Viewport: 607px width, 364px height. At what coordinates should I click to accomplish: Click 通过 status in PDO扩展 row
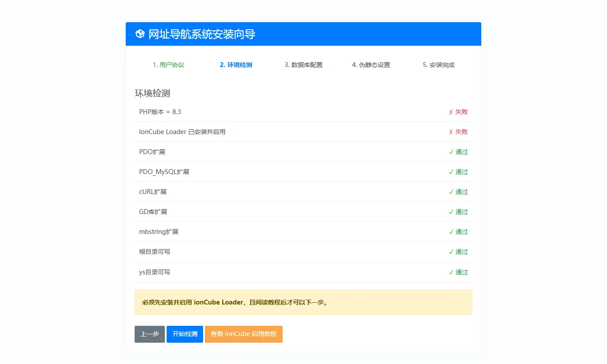click(458, 152)
